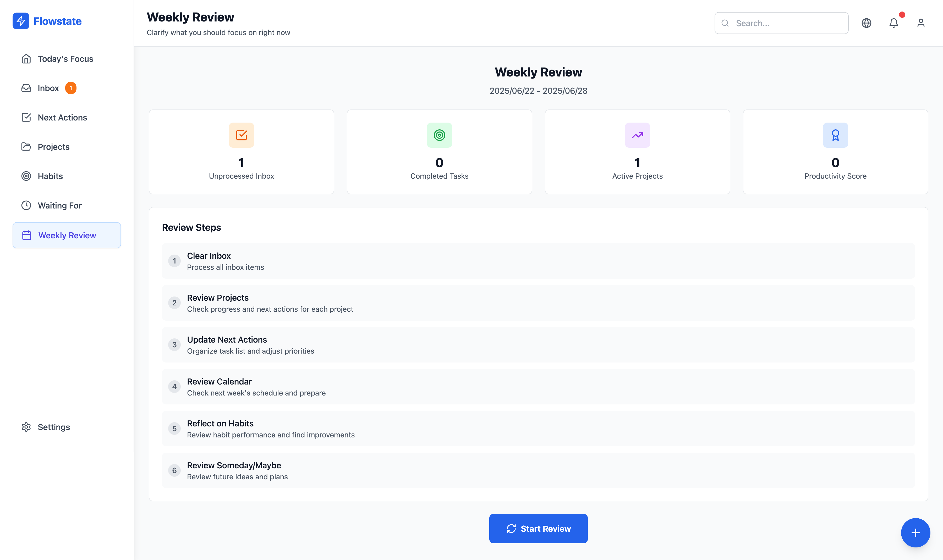Open Waiting For list
Viewport: 943px width, 560px height.
[67, 205]
